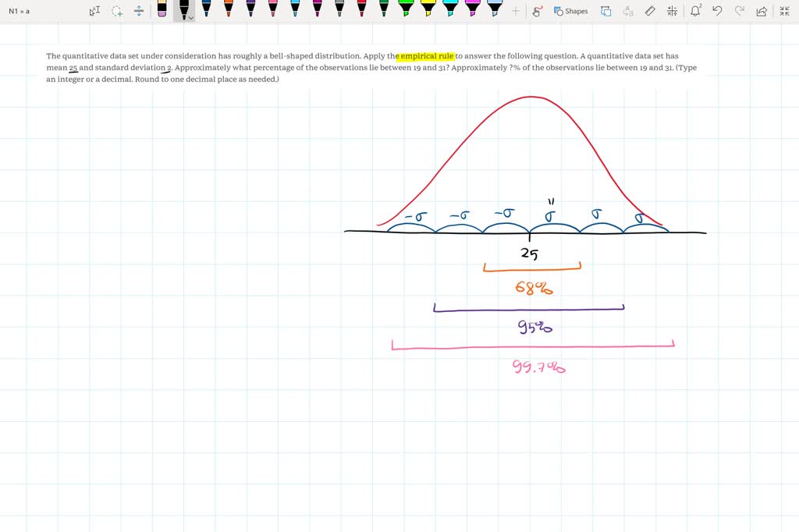Viewport: 799px width, 532px height.
Task: Undo the last stroke
Action: point(718,11)
